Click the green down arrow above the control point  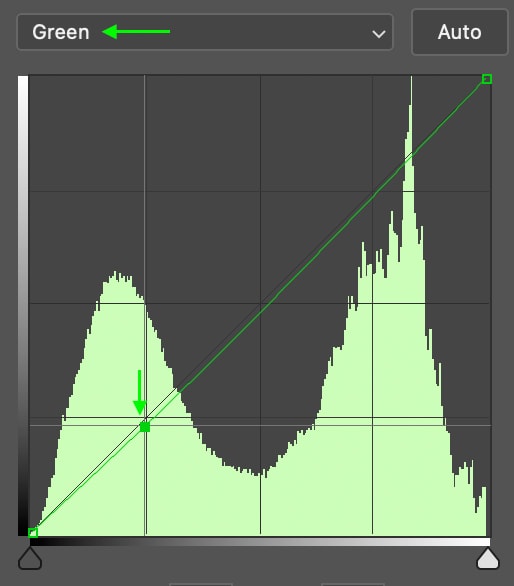[140, 392]
